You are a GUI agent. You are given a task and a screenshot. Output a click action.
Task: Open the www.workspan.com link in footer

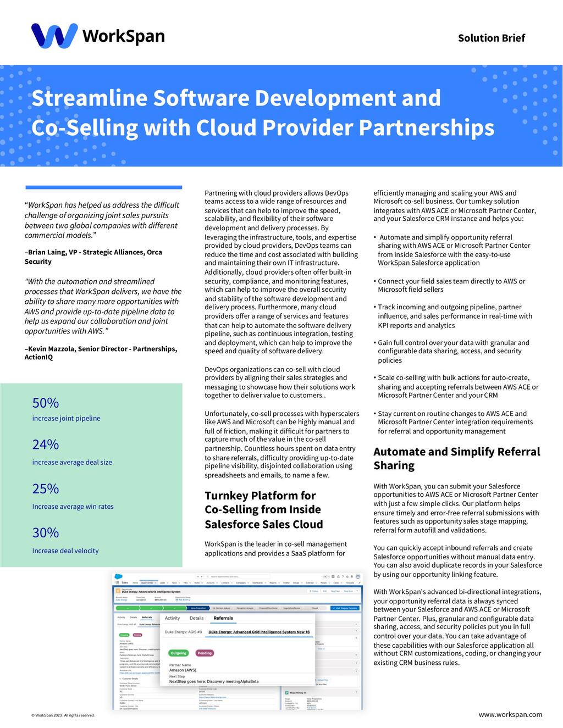(510, 714)
